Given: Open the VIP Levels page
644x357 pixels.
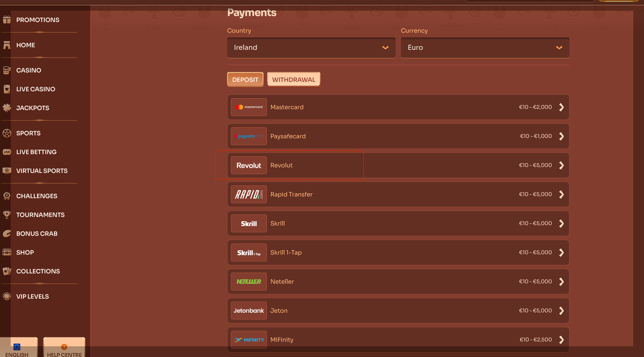Looking at the screenshot, I should coord(33,297).
